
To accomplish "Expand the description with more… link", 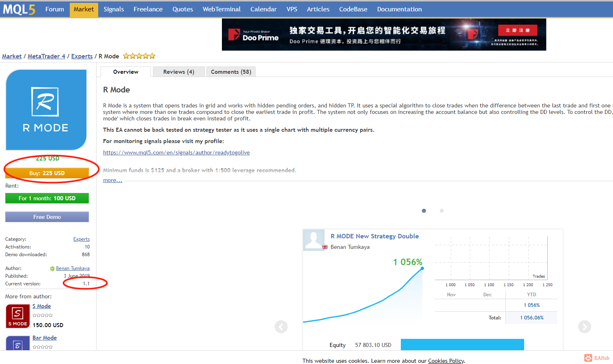I will click(x=112, y=180).
